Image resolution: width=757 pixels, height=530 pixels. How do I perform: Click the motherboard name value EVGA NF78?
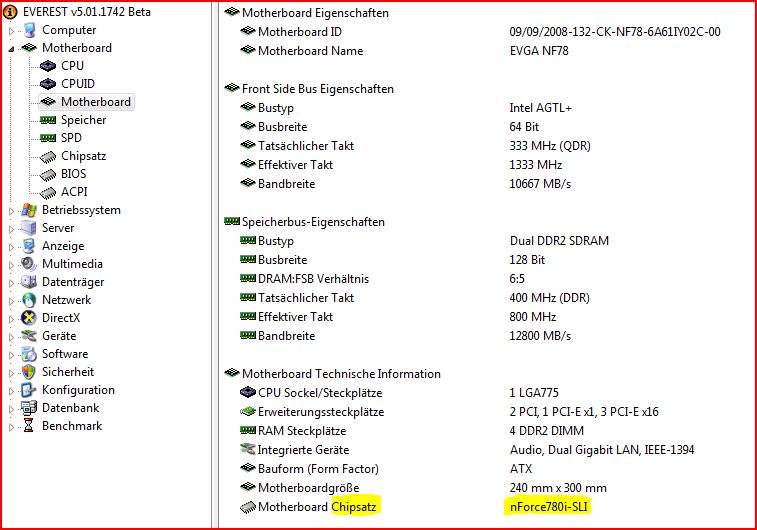tap(539, 51)
